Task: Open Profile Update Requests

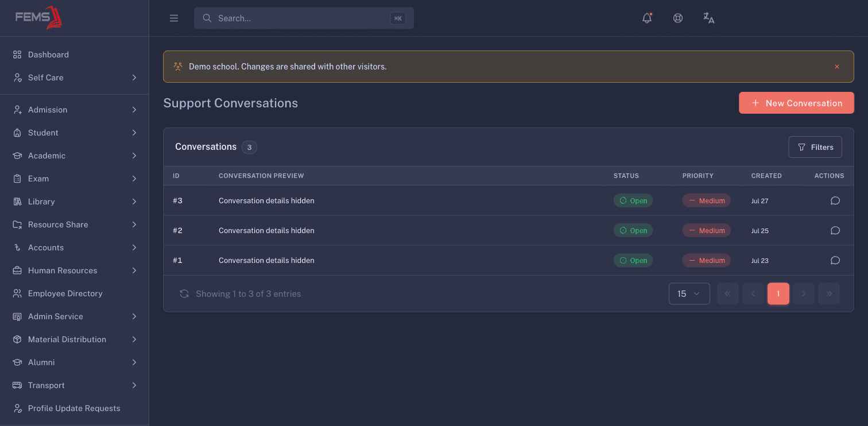Action: point(75,408)
